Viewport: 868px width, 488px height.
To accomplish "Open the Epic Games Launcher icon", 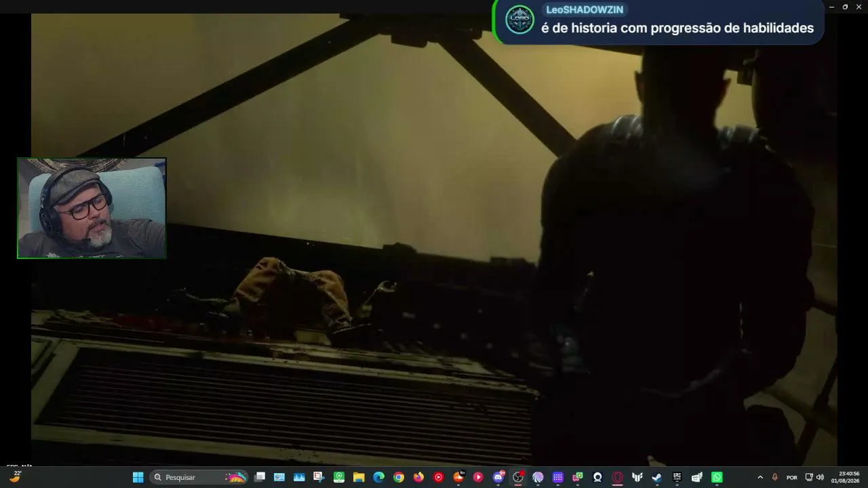I will coord(677,477).
